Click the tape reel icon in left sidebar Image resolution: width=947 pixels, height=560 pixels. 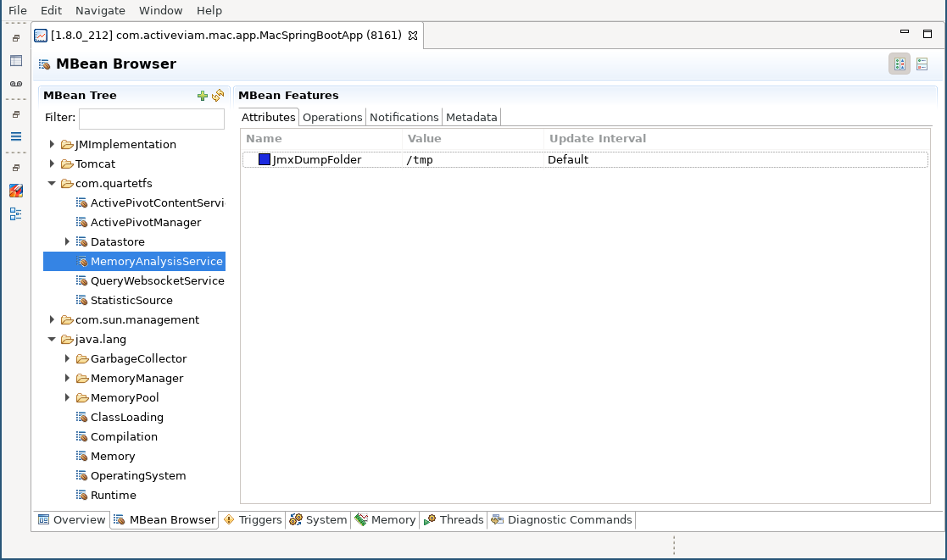[x=16, y=83]
